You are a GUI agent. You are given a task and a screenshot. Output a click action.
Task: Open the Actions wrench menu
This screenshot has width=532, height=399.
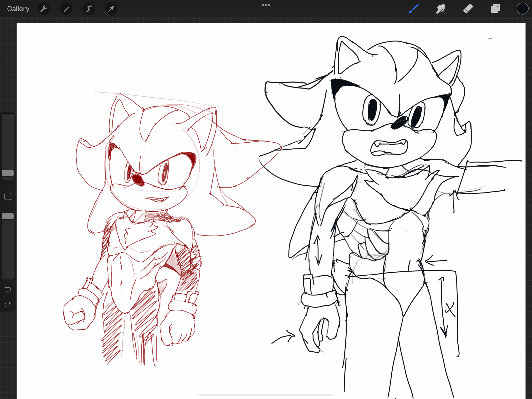(x=44, y=9)
